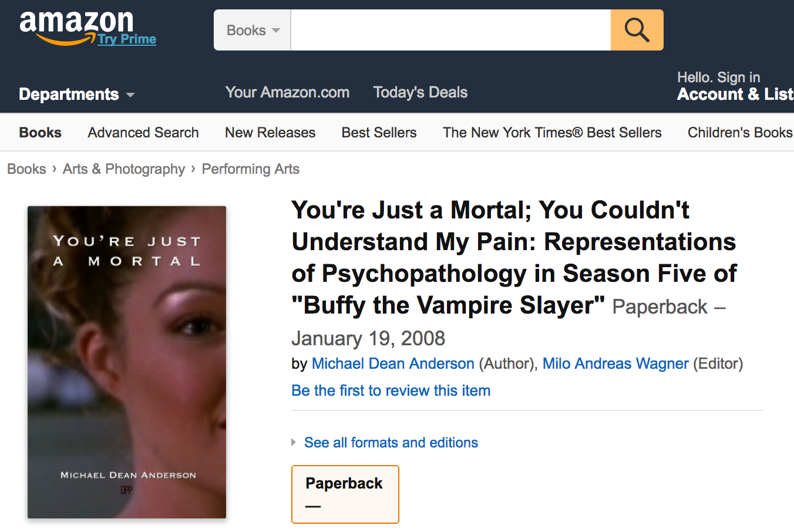Open the Best Sellers page
Image resolution: width=794 pixels, height=532 pixels.
(379, 133)
